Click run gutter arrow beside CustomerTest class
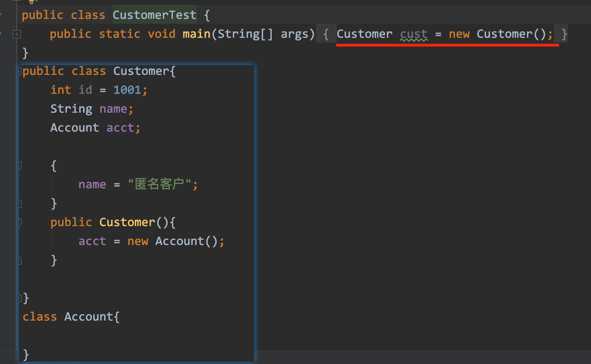The height and width of the screenshot is (364, 591). [1, 15]
